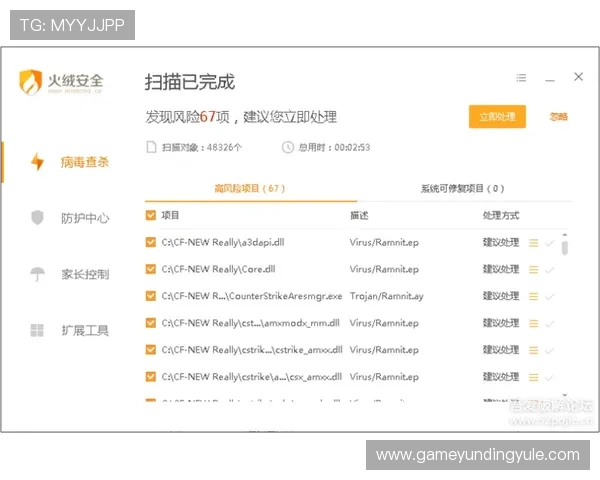Image resolution: width=600 pixels, height=480 pixels.
Task: Open details menu icon for Core.dll row
Action: (x=533, y=270)
